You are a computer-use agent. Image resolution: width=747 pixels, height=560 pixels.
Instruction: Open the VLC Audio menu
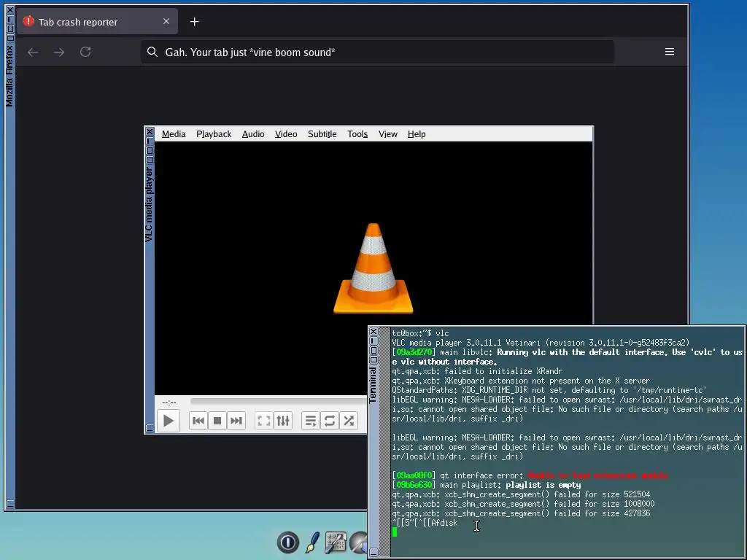(x=253, y=134)
